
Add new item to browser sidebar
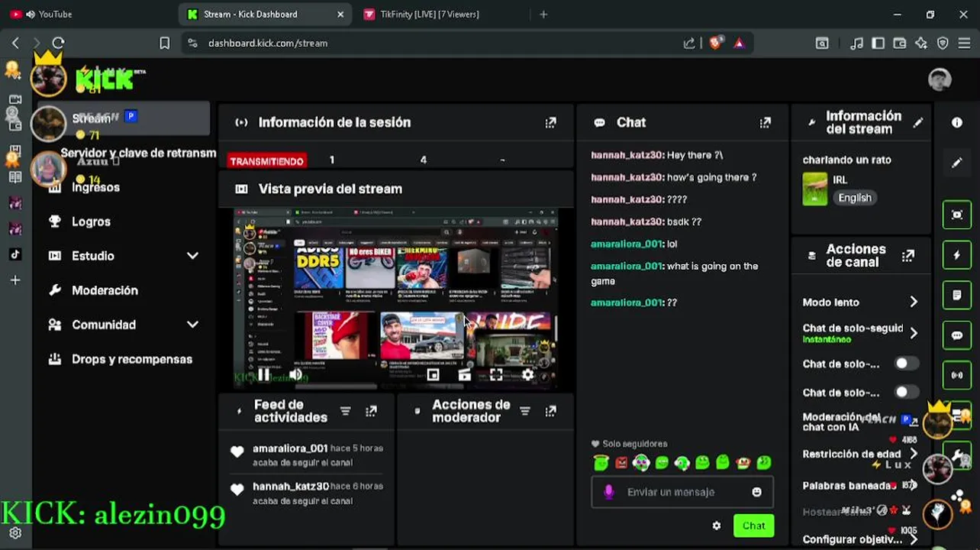click(15, 280)
